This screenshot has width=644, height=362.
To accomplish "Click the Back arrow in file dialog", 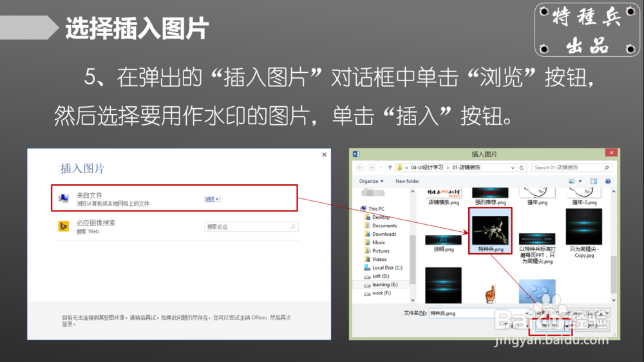I will point(360,167).
